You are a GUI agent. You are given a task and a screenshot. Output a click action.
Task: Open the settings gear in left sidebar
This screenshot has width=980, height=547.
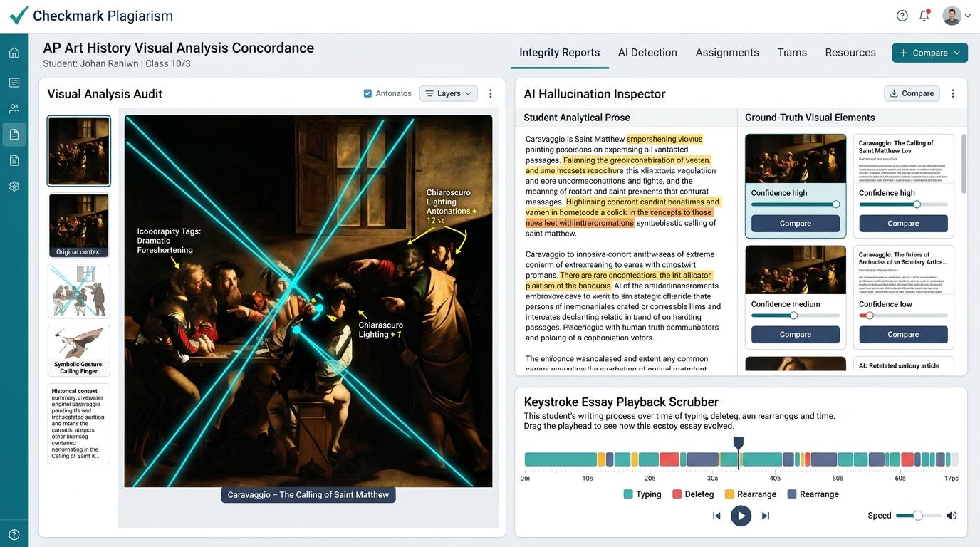(14, 186)
